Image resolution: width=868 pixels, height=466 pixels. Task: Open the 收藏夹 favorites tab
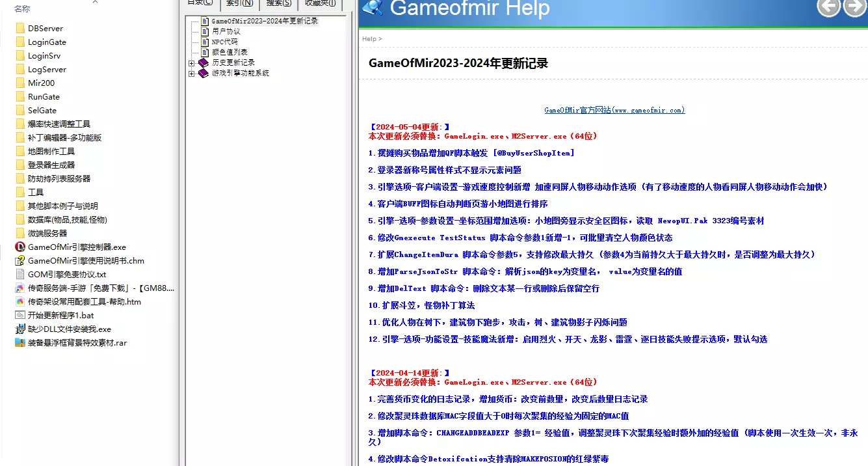320,4
